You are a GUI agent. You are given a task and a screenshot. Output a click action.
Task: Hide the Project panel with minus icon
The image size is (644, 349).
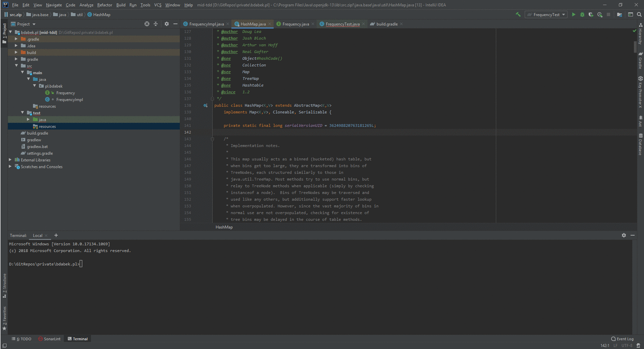tap(175, 24)
